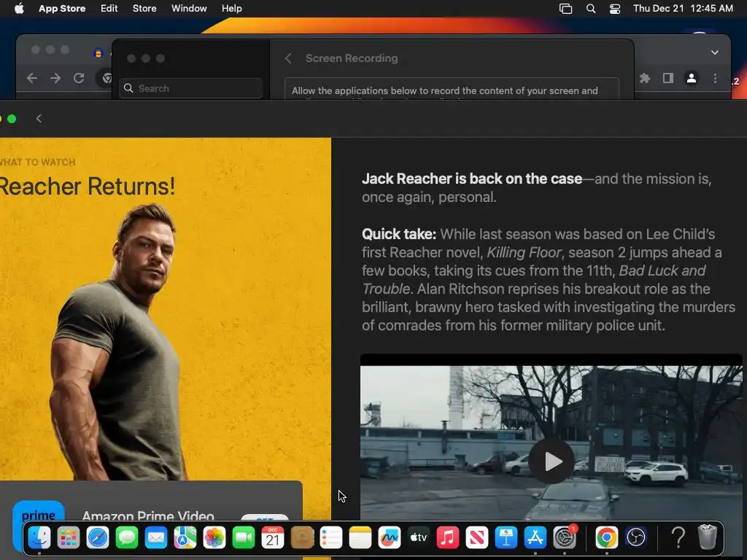Click the Amazon Prime Video app icon
This screenshot has width=747, height=560.
[39, 512]
